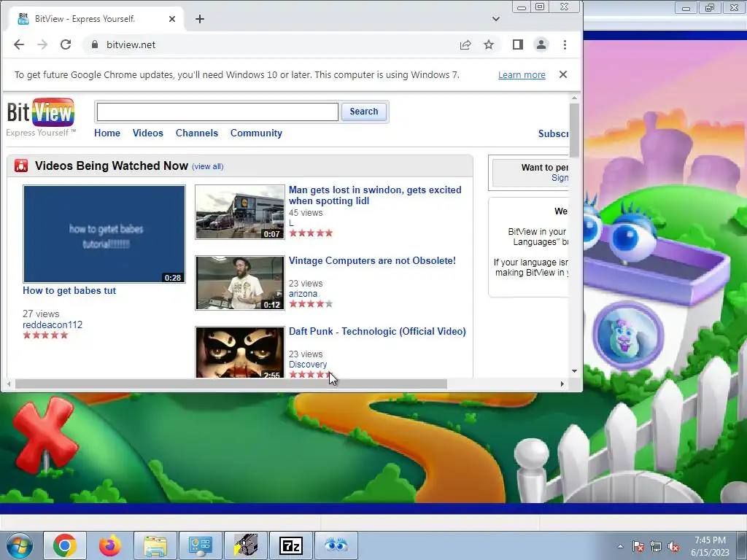Viewport: 747px width, 560px height.
Task: Click the Sign link in sidebar box
Action: coord(560,178)
